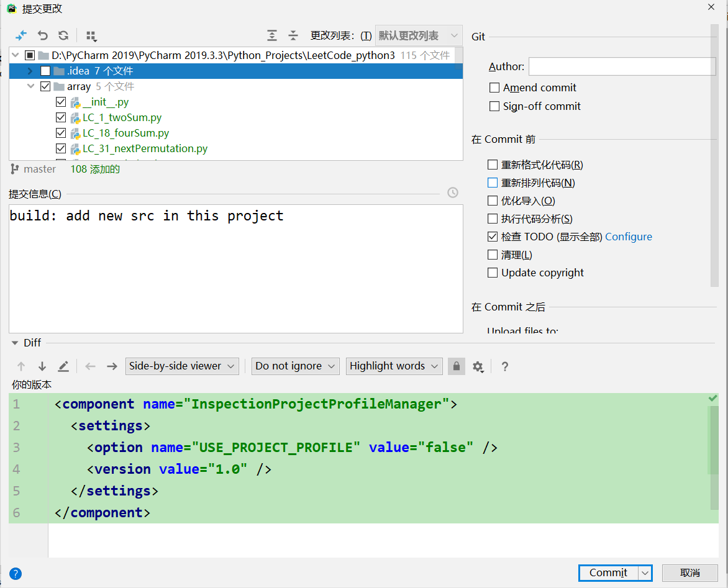This screenshot has height=588, width=728.
Task: Click the Commit button
Action: (x=609, y=573)
